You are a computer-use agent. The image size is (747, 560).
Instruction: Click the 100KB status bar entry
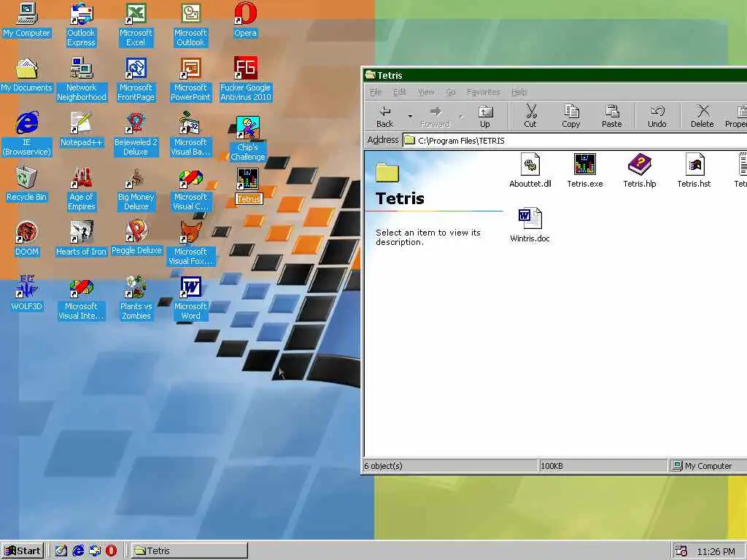coord(602,466)
